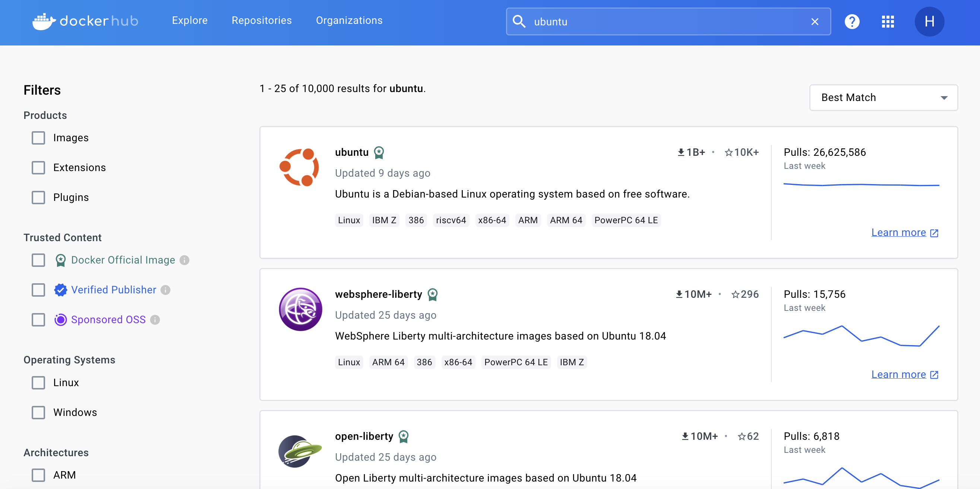The width and height of the screenshot is (980, 489).
Task: Open the Best Match sort dropdown
Action: point(883,98)
